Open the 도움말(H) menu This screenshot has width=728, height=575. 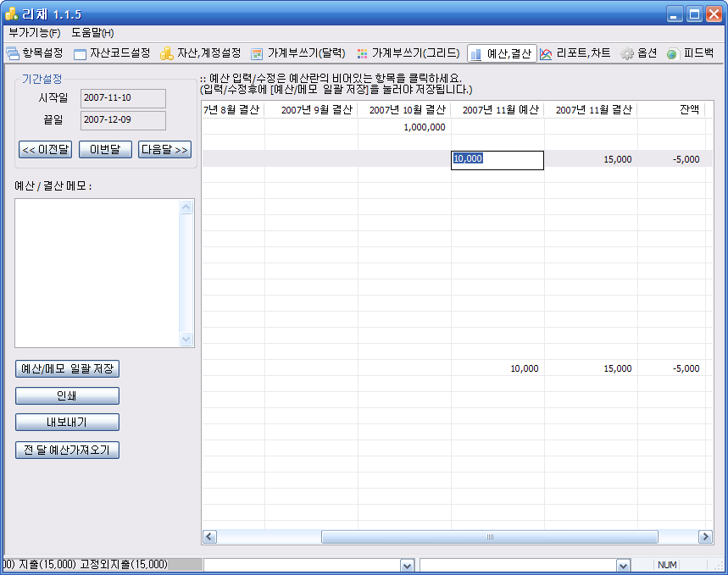click(92, 33)
